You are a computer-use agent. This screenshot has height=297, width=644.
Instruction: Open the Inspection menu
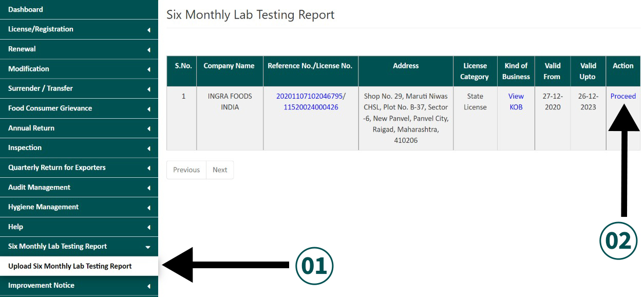79,148
